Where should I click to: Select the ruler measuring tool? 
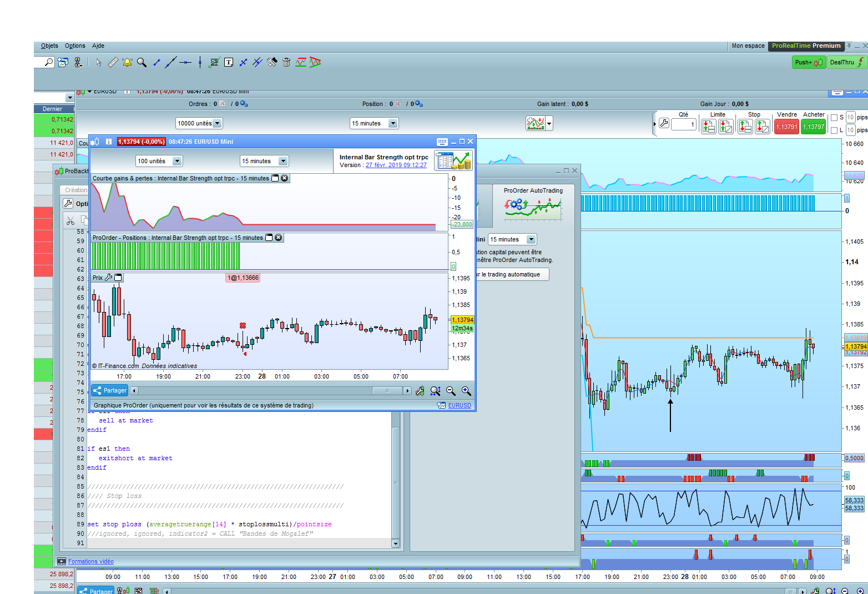[x=113, y=62]
